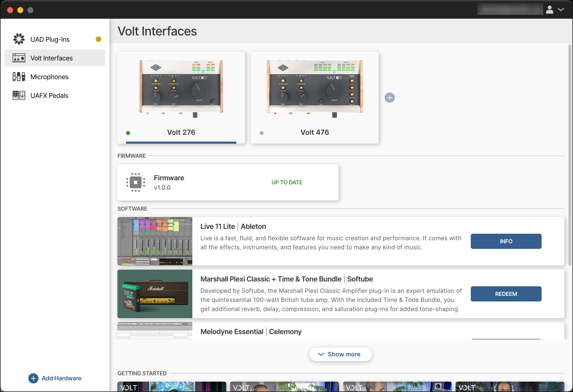The height and width of the screenshot is (392, 573).
Task: Click the Add Hardware plus icon
Action: pos(33,378)
